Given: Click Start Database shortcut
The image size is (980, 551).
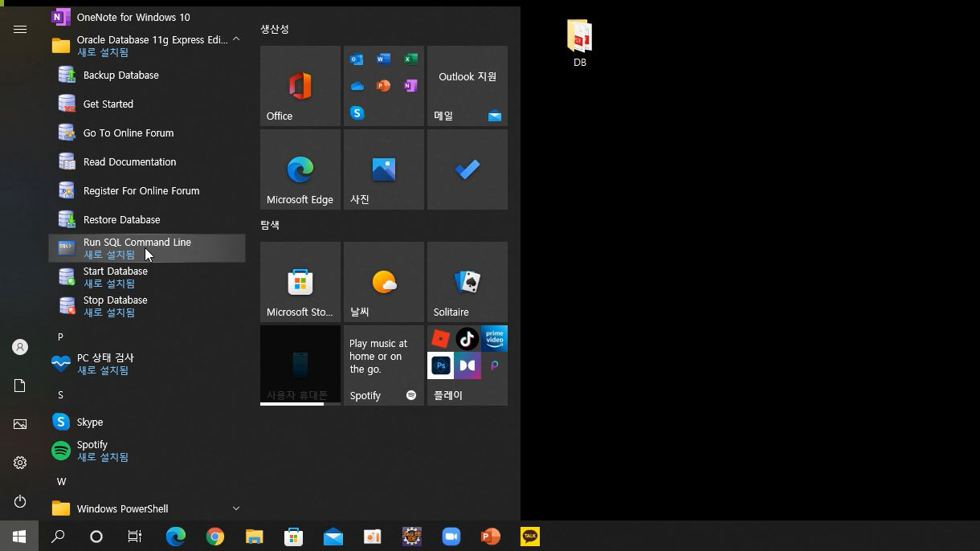Looking at the screenshot, I should pyautogui.click(x=147, y=277).
